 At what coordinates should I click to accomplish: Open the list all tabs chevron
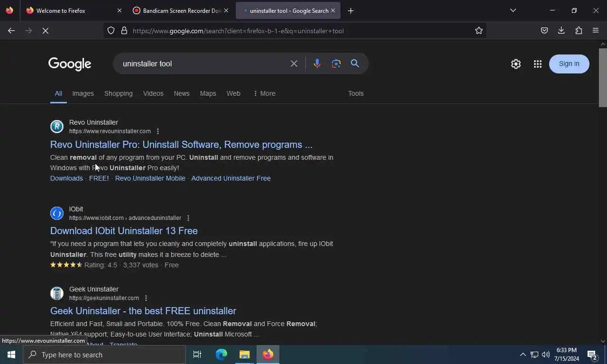click(513, 10)
